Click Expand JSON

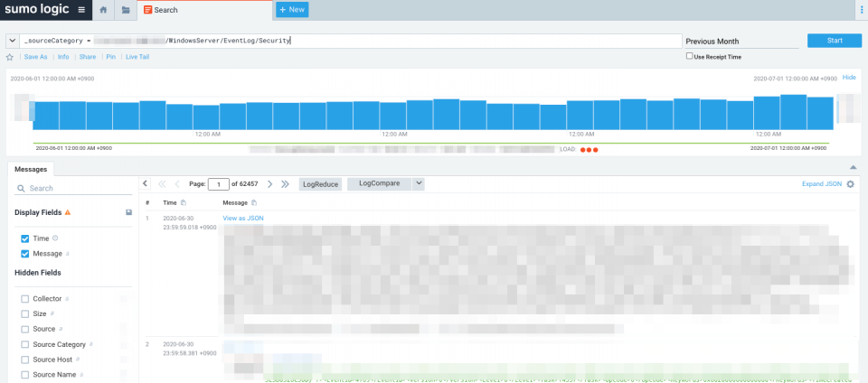click(x=822, y=184)
